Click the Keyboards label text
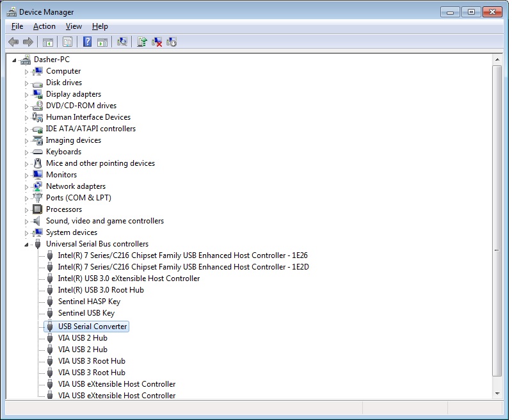Image resolution: width=512 pixels, height=420 pixels. [x=63, y=152]
